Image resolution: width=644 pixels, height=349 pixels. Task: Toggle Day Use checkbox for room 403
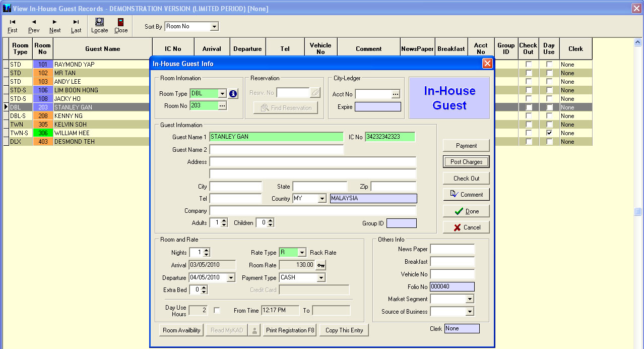point(549,142)
